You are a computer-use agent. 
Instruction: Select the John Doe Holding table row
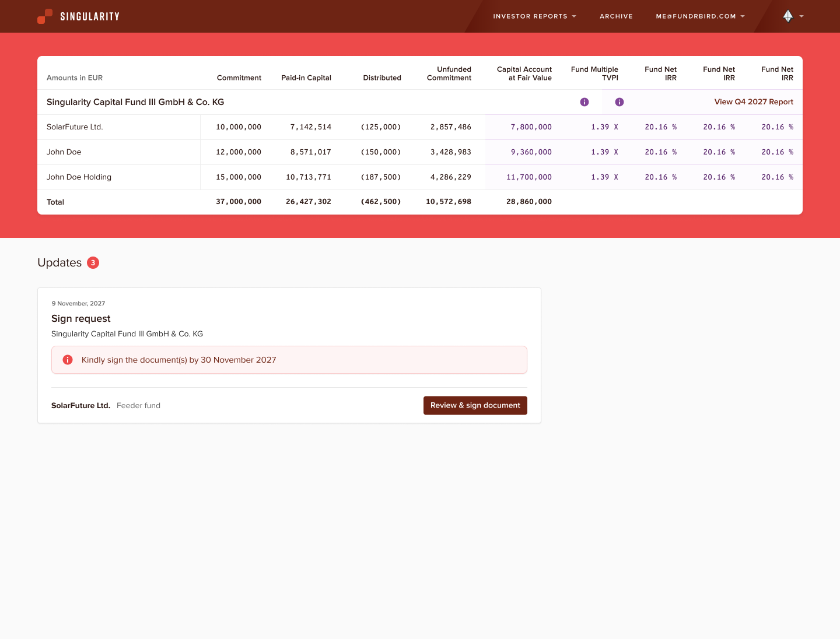click(x=79, y=177)
